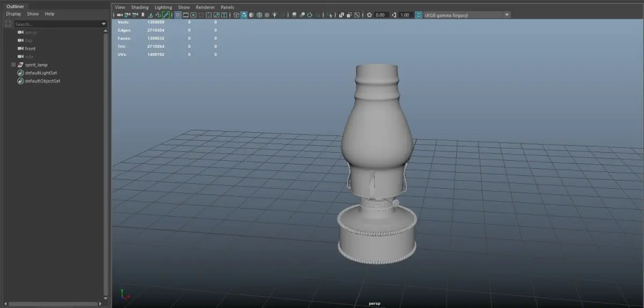The height and width of the screenshot is (308, 644).
Task: Edit the Gamma value field 1.00
Action: [406, 15]
